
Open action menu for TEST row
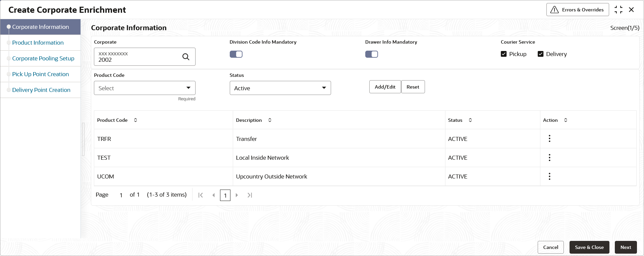[549, 158]
